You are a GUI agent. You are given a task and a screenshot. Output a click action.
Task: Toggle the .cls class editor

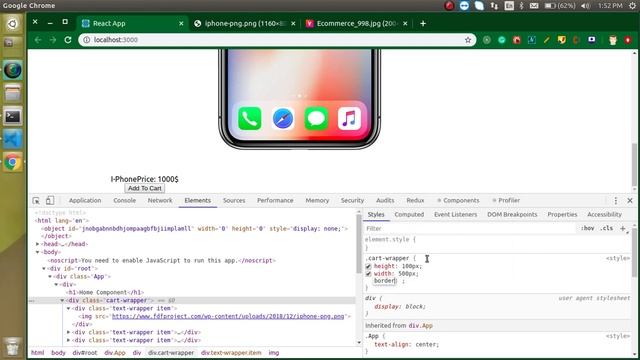[607, 229]
